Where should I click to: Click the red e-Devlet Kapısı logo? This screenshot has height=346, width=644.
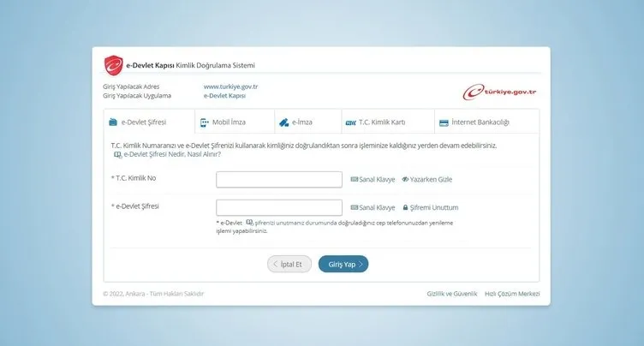[x=115, y=65]
